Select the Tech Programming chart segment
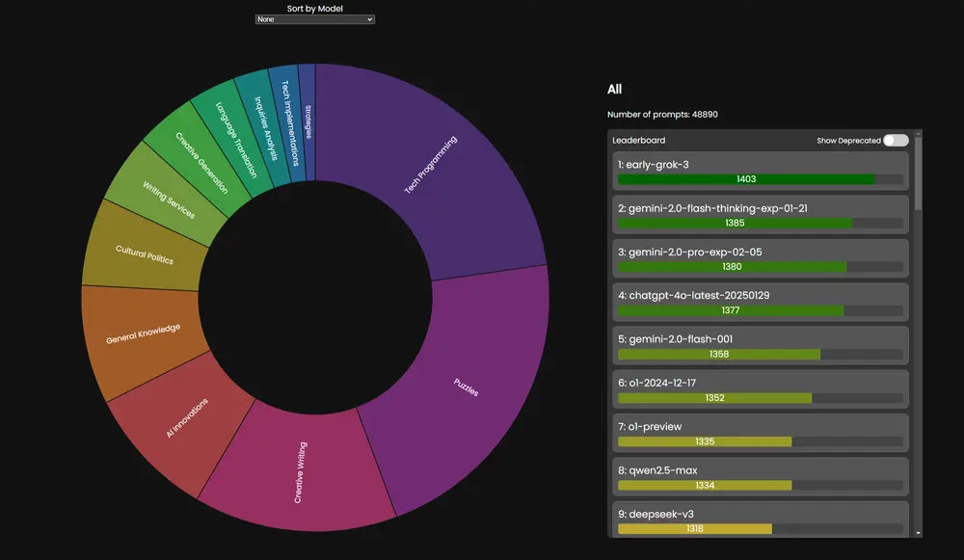The height and width of the screenshot is (560, 964). pos(431,166)
